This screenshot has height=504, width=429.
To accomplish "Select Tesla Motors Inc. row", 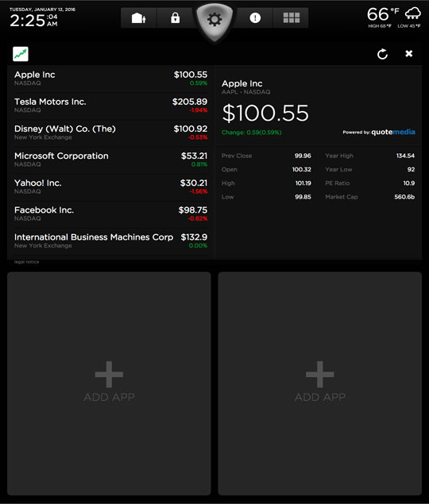I will click(x=110, y=106).
